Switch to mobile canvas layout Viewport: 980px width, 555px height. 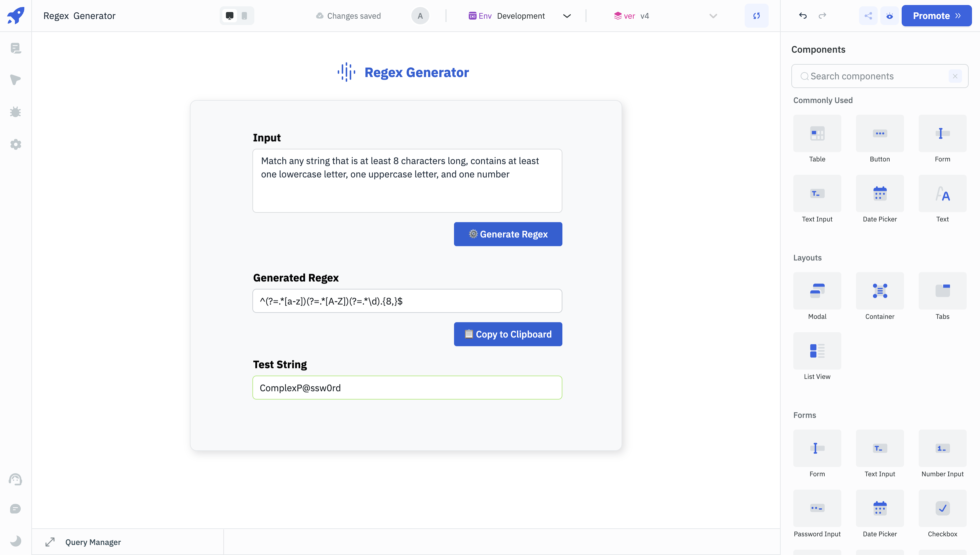pos(244,16)
